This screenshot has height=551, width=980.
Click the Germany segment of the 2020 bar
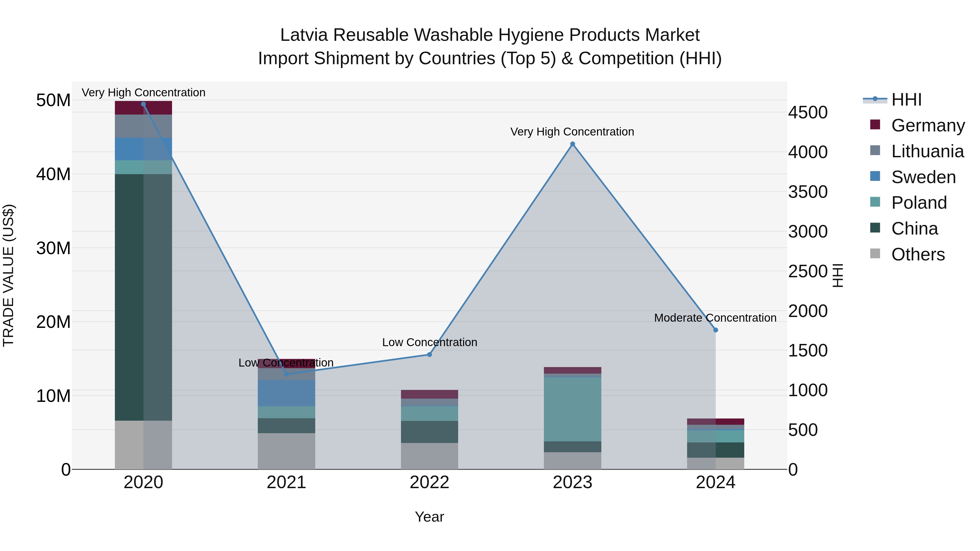(x=143, y=108)
